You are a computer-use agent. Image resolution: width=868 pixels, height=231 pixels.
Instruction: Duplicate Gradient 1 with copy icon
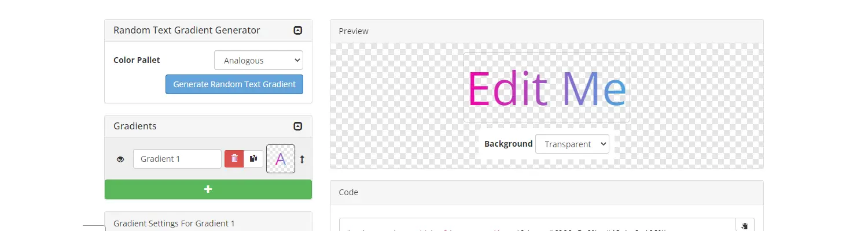[253, 159]
